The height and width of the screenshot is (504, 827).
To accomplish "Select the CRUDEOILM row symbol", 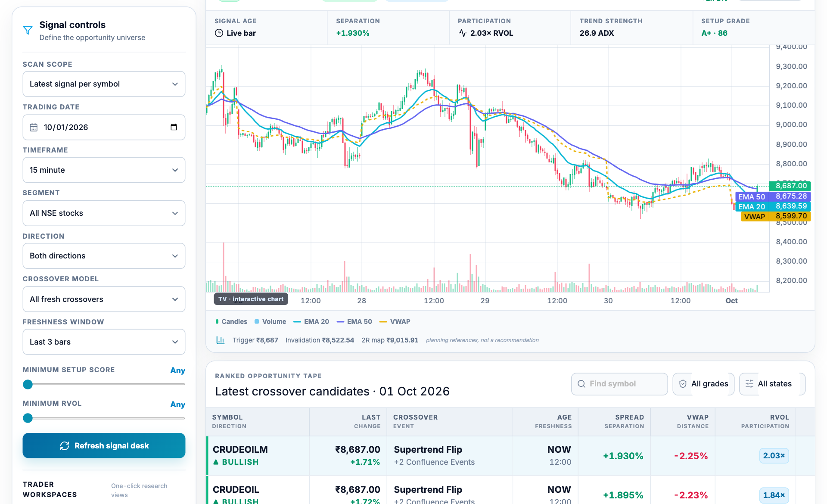I will coord(240,449).
